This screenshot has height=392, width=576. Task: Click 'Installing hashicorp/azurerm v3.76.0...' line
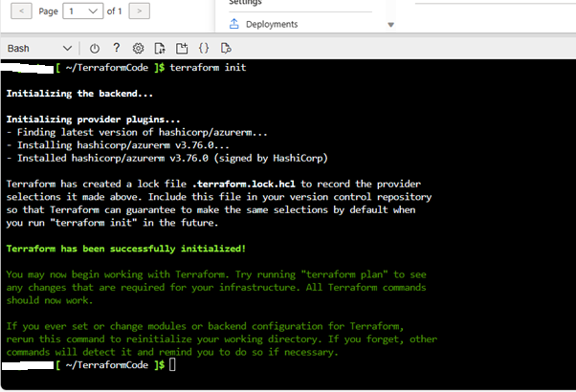click(118, 145)
